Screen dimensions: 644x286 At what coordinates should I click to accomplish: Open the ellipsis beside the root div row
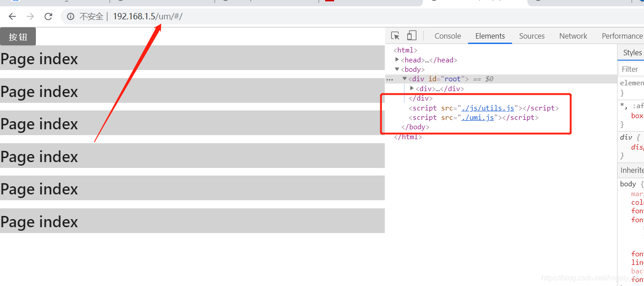pos(389,79)
